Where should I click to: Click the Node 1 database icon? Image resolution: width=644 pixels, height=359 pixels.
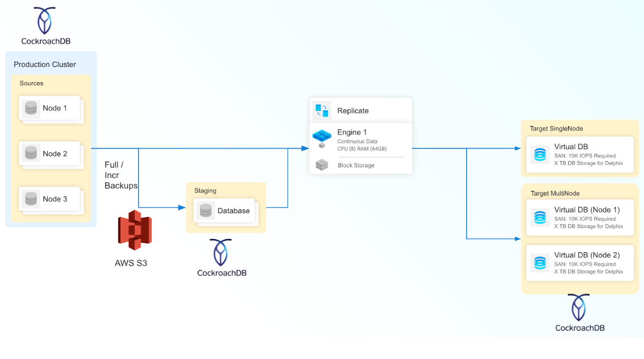coord(31,108)
